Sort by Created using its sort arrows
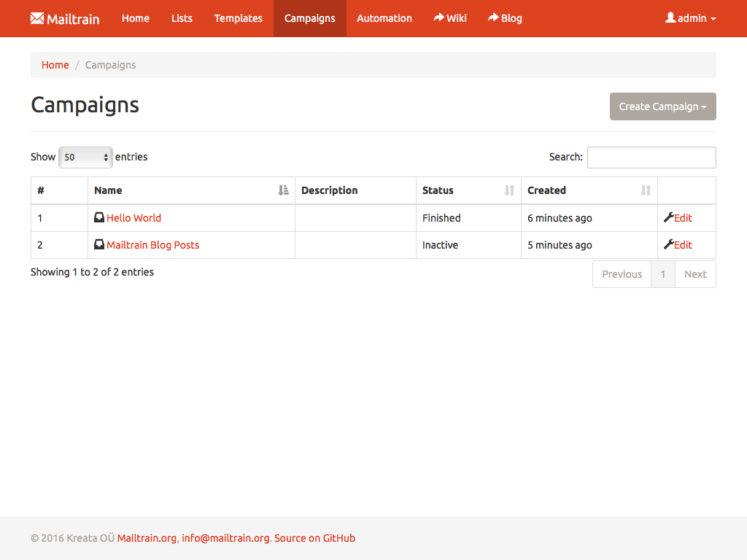Screen dimensions: 747x560 646,190
